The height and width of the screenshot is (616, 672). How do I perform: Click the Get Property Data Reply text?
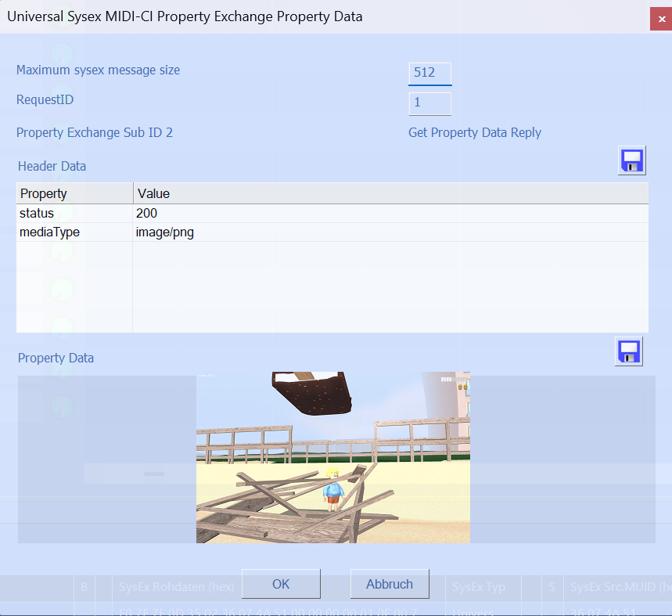coord(474,132)
